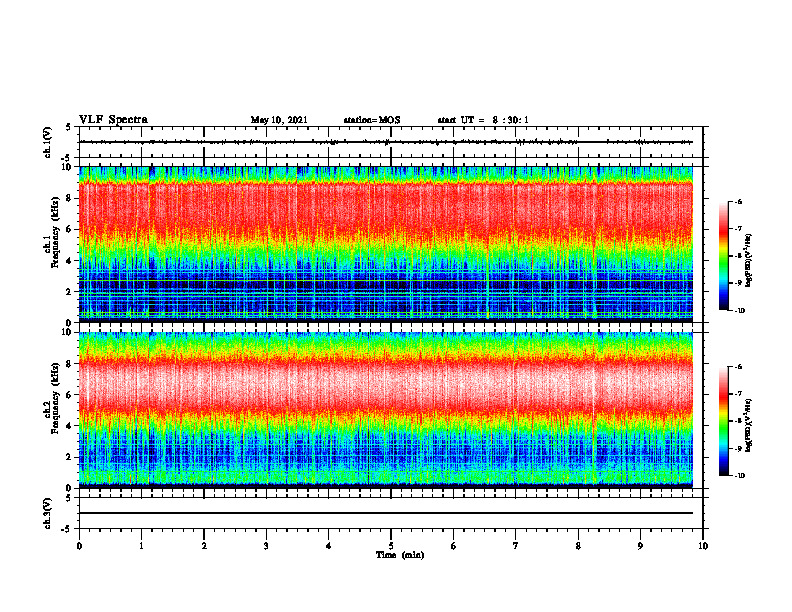Image resolution: width=792 pixels, height=612 pixels.
Task: Click the date 'May 10, 2021'
Action: coord(279,120)
